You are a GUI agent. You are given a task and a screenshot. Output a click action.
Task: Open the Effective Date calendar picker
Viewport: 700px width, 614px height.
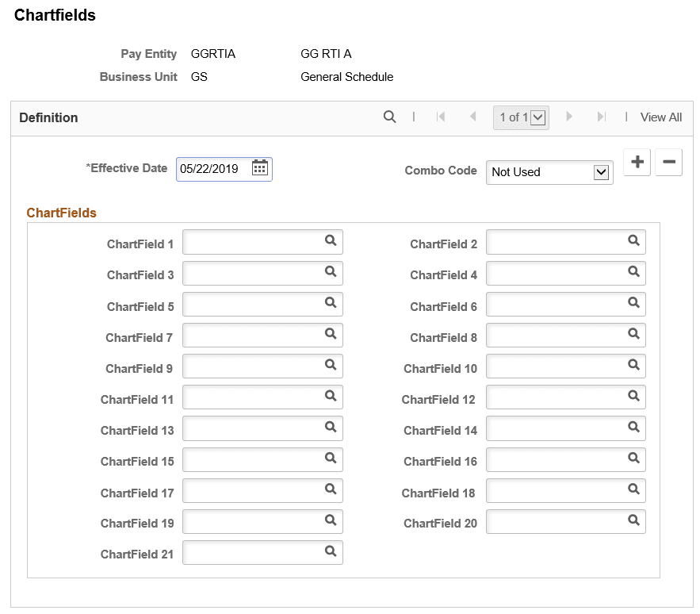pos(259,168)
